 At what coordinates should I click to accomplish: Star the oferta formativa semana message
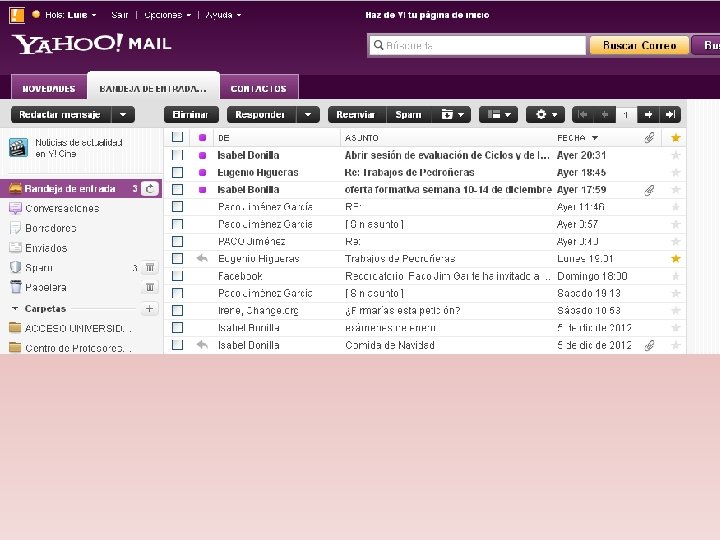[x=675, y=190]
